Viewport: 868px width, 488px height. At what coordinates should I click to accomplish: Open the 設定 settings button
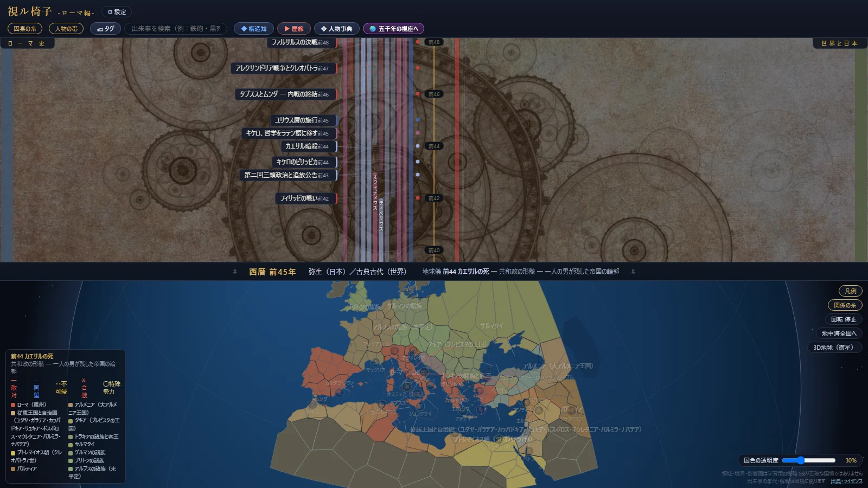click(x=117, y=12)
